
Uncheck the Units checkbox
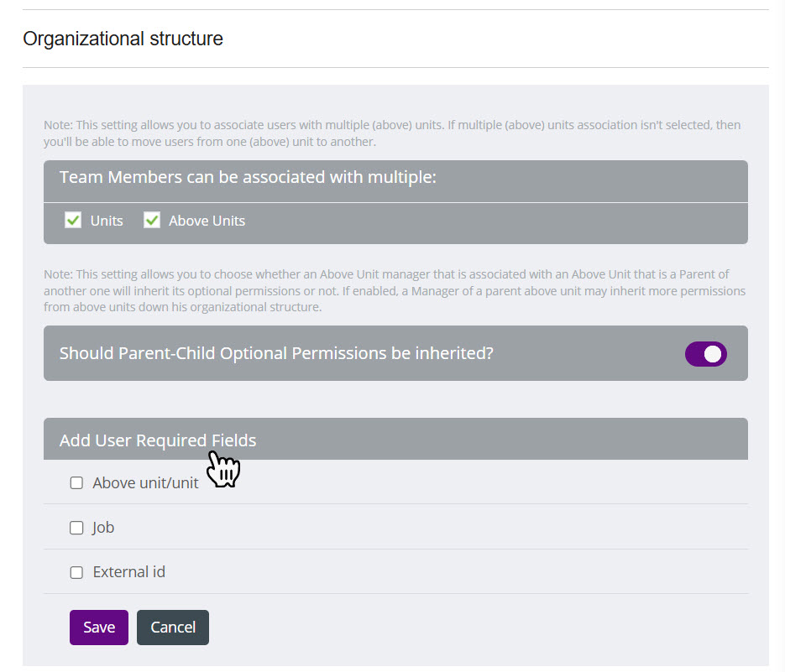coord(74,221)
